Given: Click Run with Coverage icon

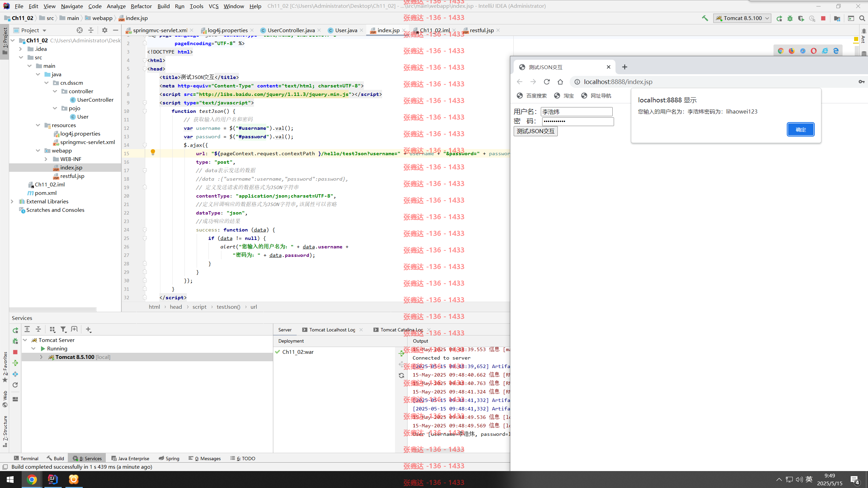Looking at the screenshot, I should pos(801,18).
